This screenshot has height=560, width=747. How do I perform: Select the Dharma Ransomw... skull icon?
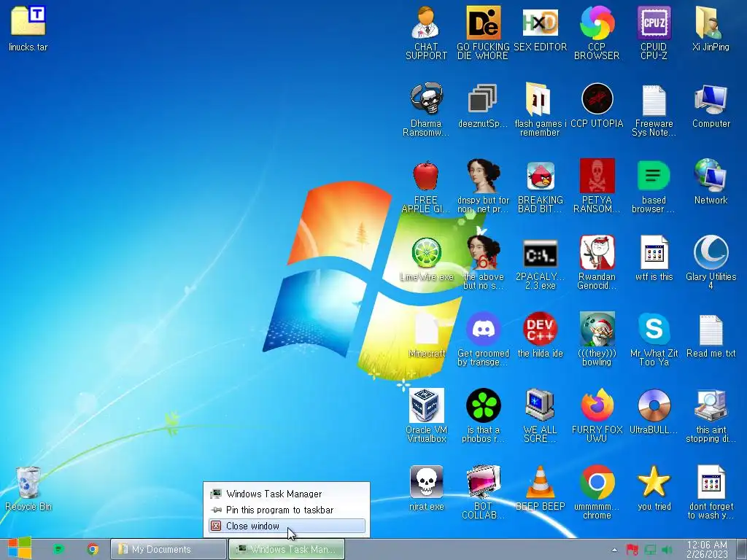pos(426,99)
